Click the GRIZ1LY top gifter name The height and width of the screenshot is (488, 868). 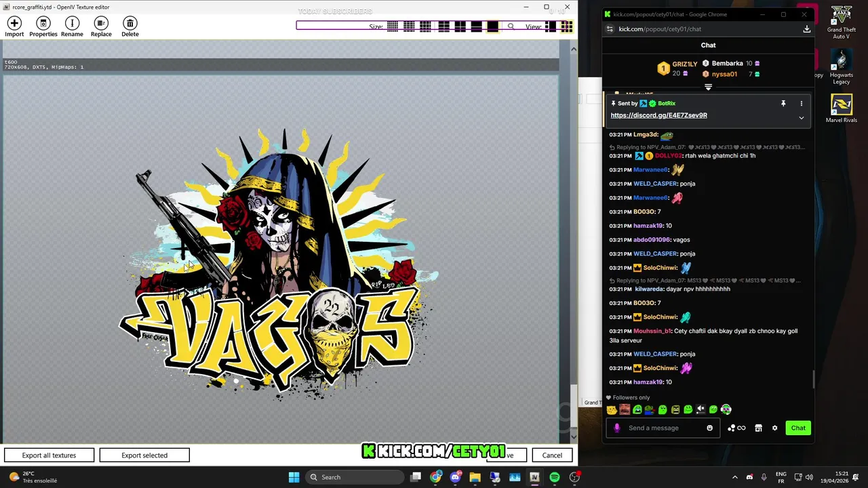click(684, 64)
